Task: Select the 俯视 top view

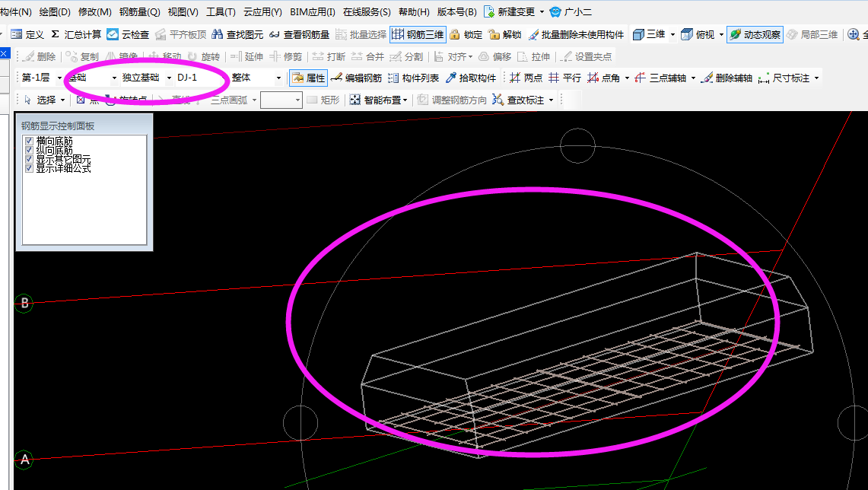Action: coord(698,34)
